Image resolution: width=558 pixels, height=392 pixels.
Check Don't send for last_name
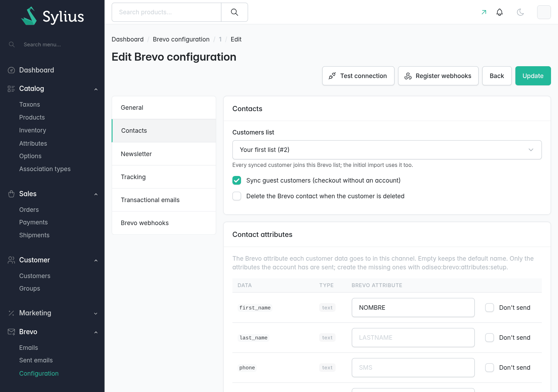click(490, 337)
